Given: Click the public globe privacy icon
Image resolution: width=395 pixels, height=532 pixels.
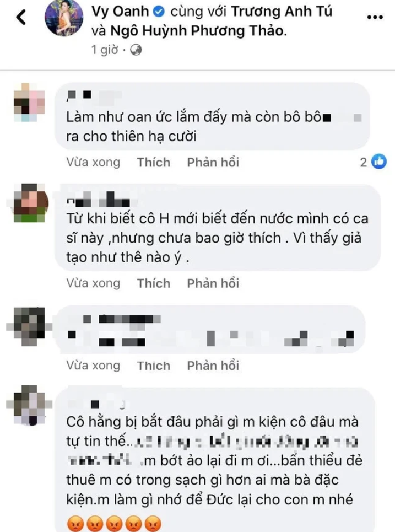Looking at the screenshot, I should coord(136,50).
